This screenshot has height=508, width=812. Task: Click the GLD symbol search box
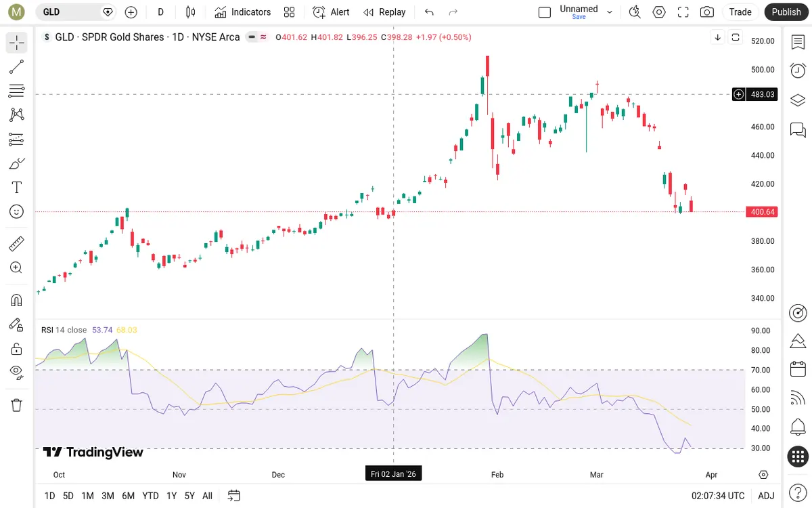coord(74,12)
